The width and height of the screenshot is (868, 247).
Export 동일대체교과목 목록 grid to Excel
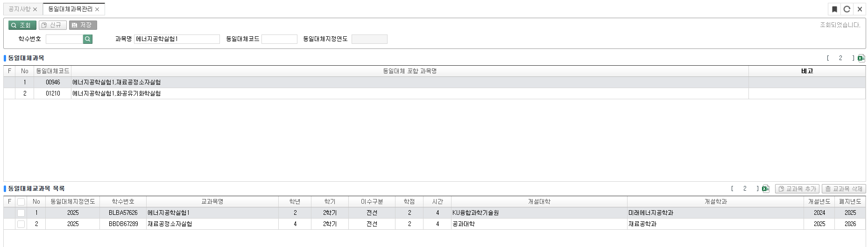coord(765,189)
